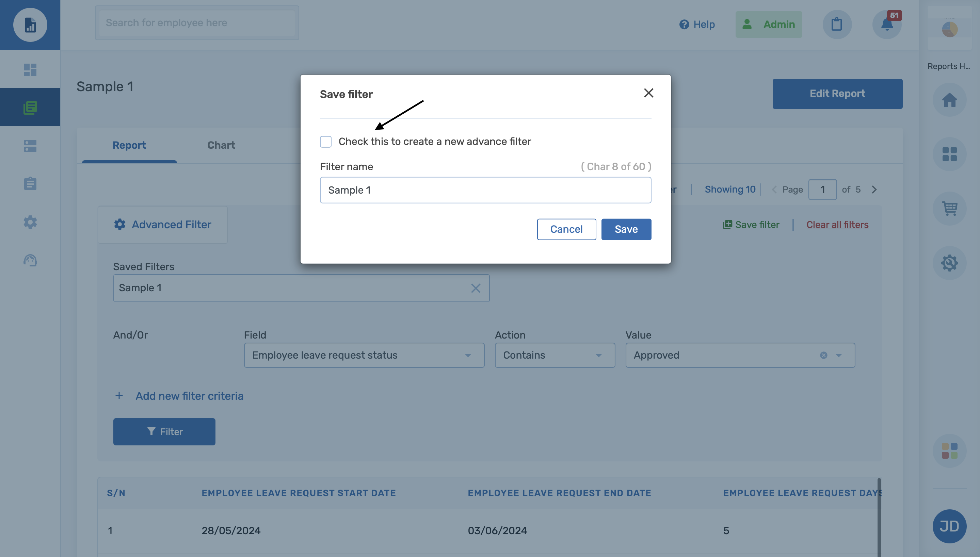Click the Edit Report button
The height and width of the screenshot is (557, 980).
point(837,94)
